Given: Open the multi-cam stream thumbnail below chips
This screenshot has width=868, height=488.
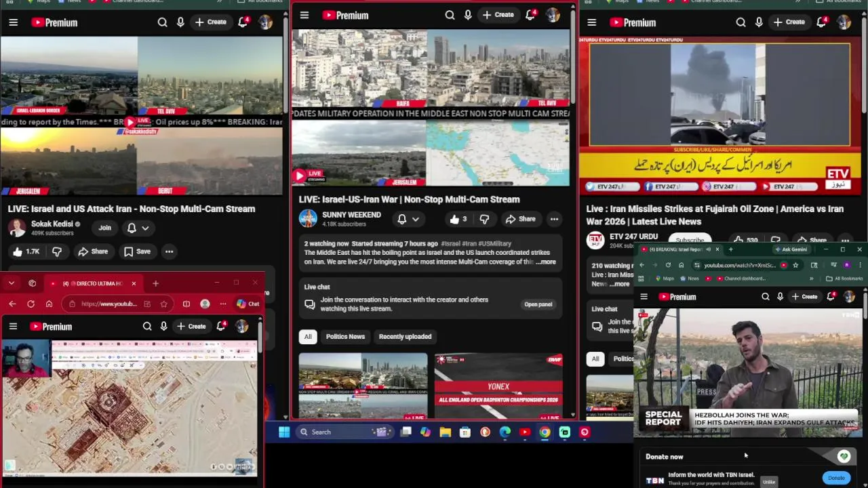Looking at the screenshot, I should [363, 387].
